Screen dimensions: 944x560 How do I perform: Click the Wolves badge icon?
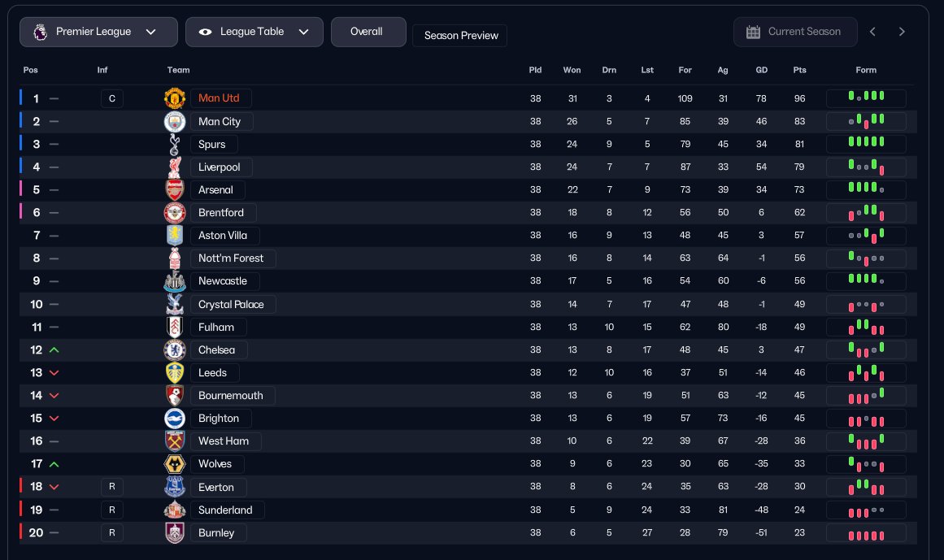click(x=175, y=464)
